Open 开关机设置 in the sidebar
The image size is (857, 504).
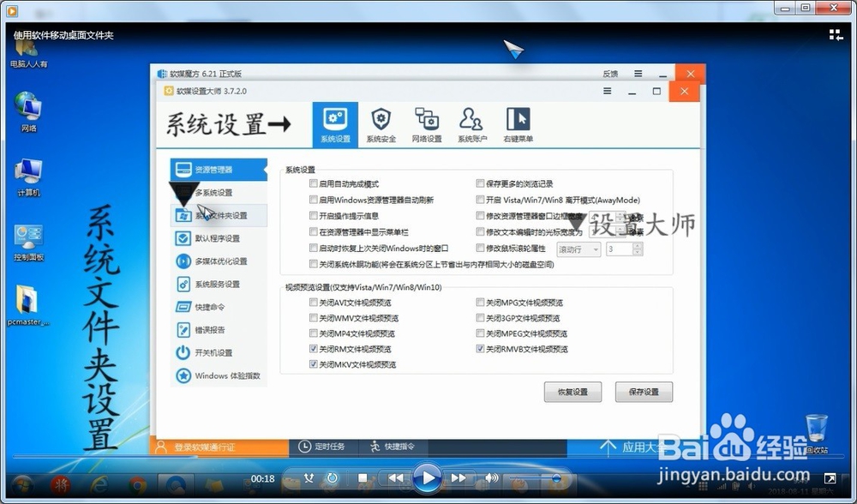click(219, 353)
